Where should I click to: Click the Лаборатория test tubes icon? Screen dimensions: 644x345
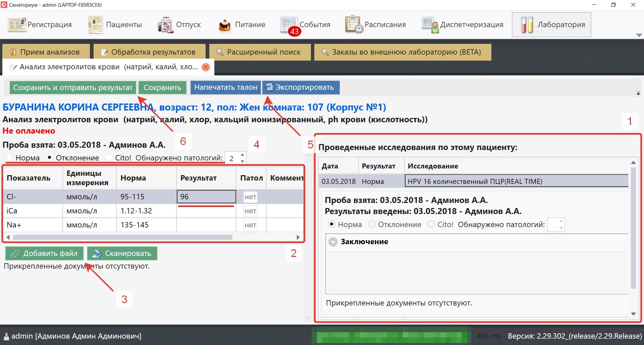[x=527, y=25]
